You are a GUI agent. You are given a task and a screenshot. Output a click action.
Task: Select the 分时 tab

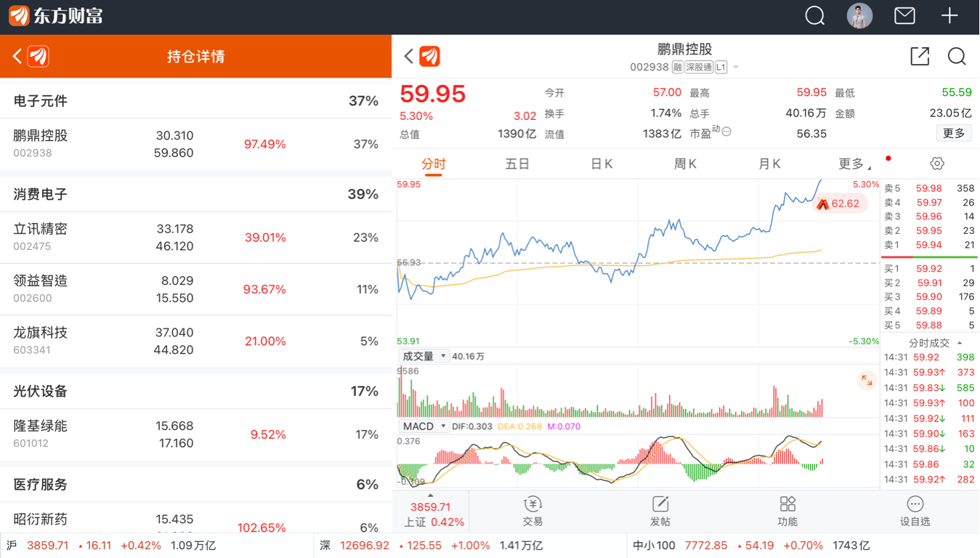(434, 164)
